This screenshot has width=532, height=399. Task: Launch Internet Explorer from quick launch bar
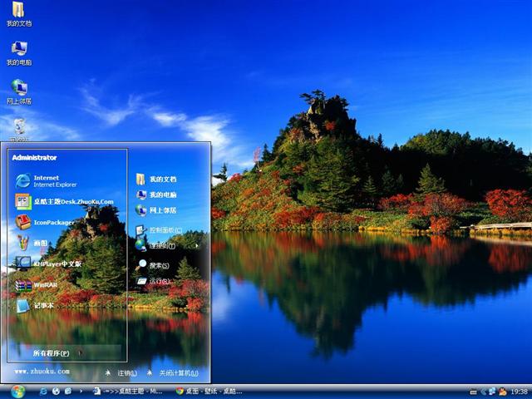tap(43, 392)
